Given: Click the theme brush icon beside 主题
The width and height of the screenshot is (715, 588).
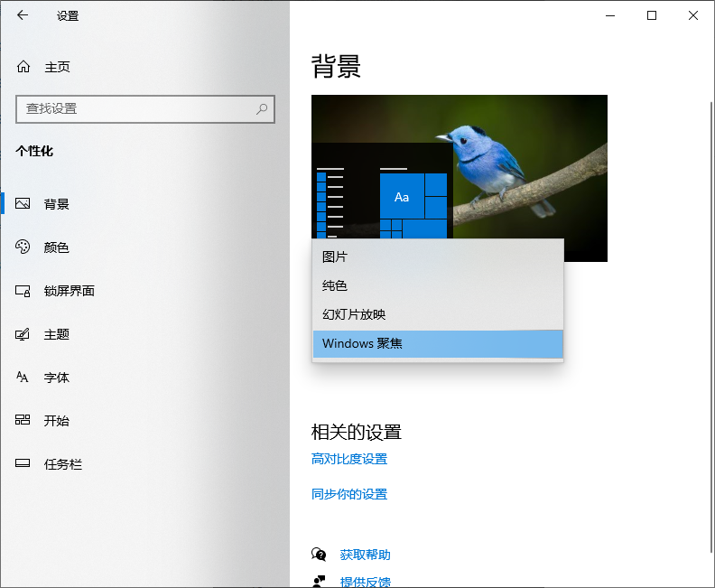Looking at the screenshot, I should click(x=23, y=334).
